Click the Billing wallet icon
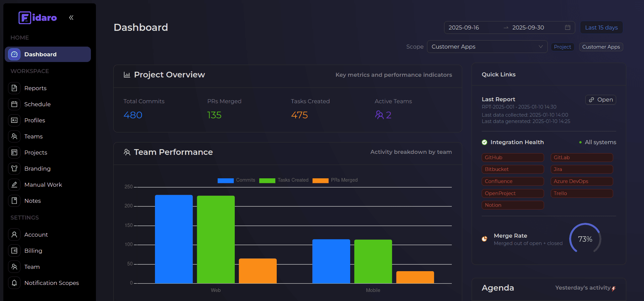The image size is (644, 301). click(14, 251)
